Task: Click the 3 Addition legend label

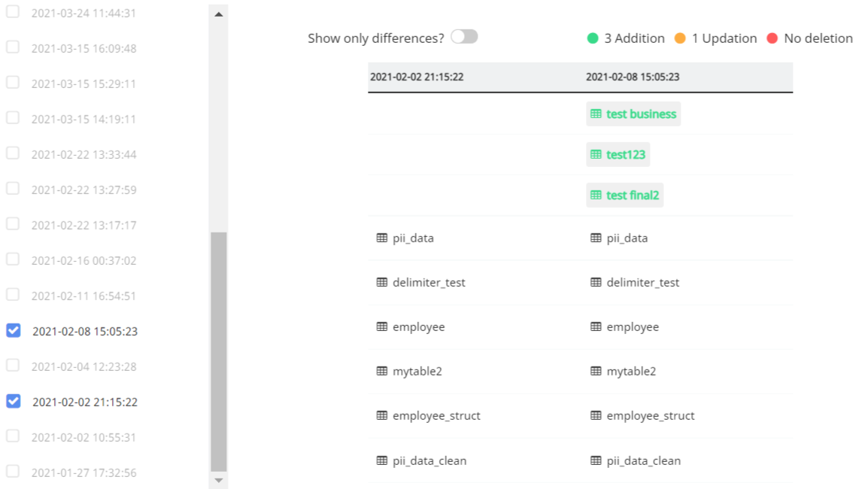Action: [633, 38]
